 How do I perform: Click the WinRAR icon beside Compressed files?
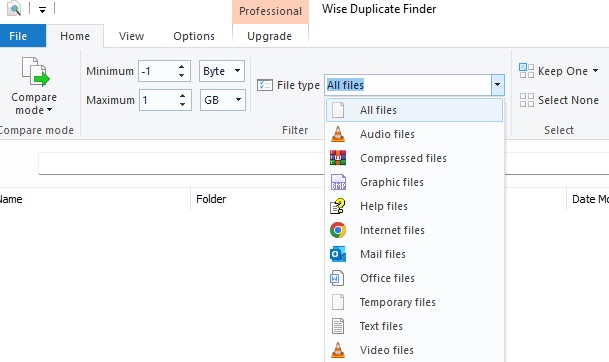click(338, 158)
